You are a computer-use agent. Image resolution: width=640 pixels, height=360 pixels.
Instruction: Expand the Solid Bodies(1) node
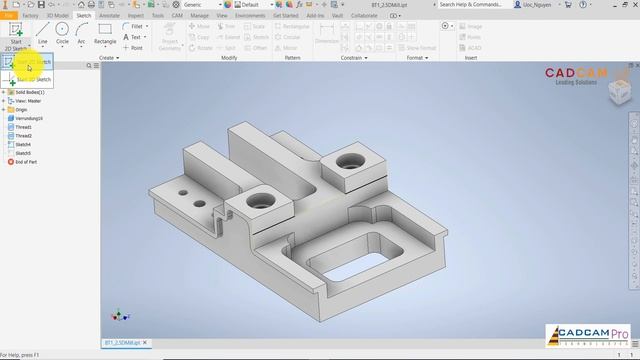pyautogui.click(x=4, y=92)
